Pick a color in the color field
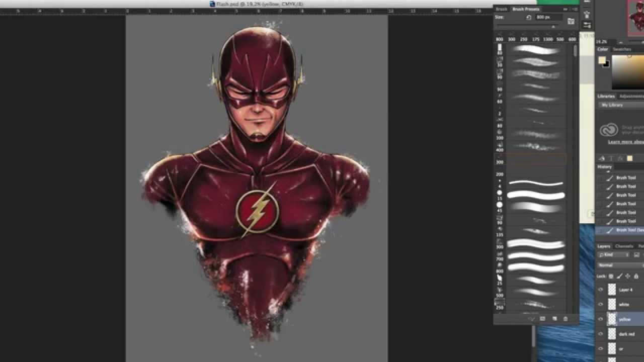The image size is (644, 362). coord(628,71)
